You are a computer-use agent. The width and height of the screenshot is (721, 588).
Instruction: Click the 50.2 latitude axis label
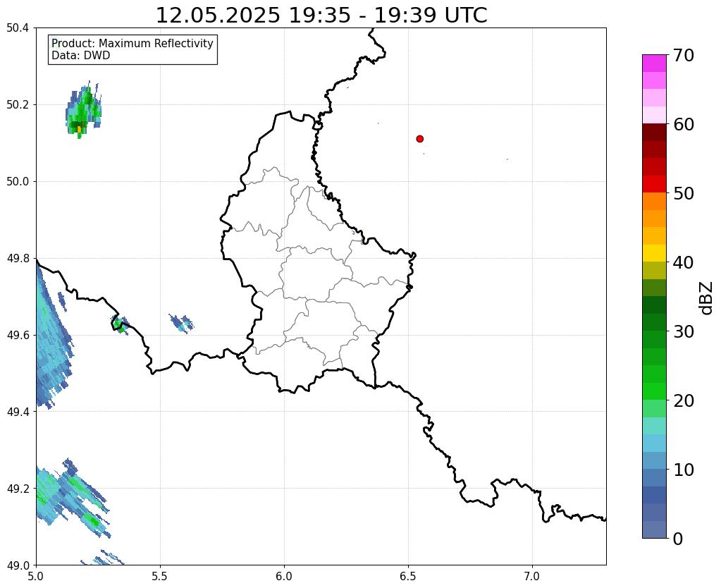pyautogui.click(x=18, y=105)
